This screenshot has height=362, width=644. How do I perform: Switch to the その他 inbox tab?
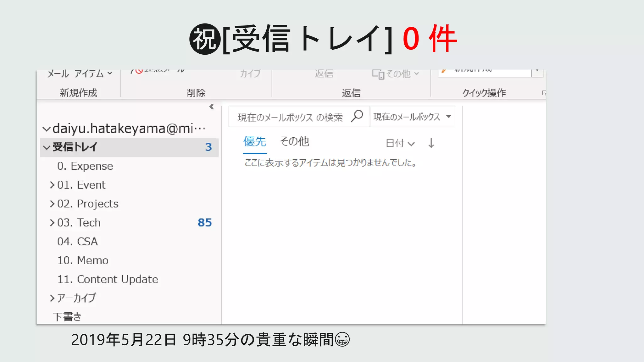click(x=295, y=141)
